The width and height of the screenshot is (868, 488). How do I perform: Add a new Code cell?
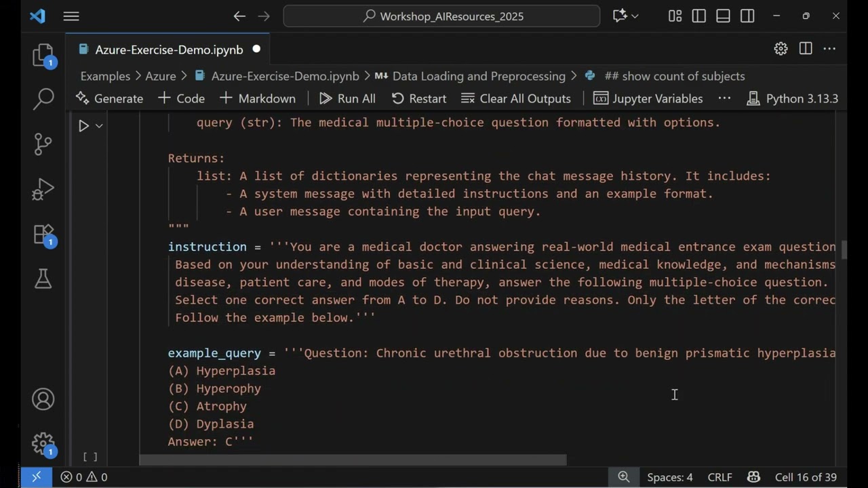pyautogui.click(x=181, y=98)
